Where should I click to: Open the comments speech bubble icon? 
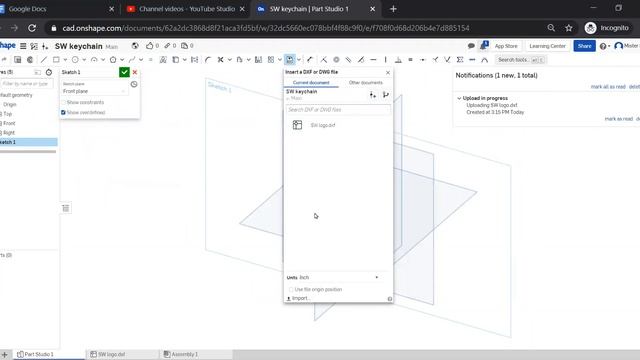(471, 46)
